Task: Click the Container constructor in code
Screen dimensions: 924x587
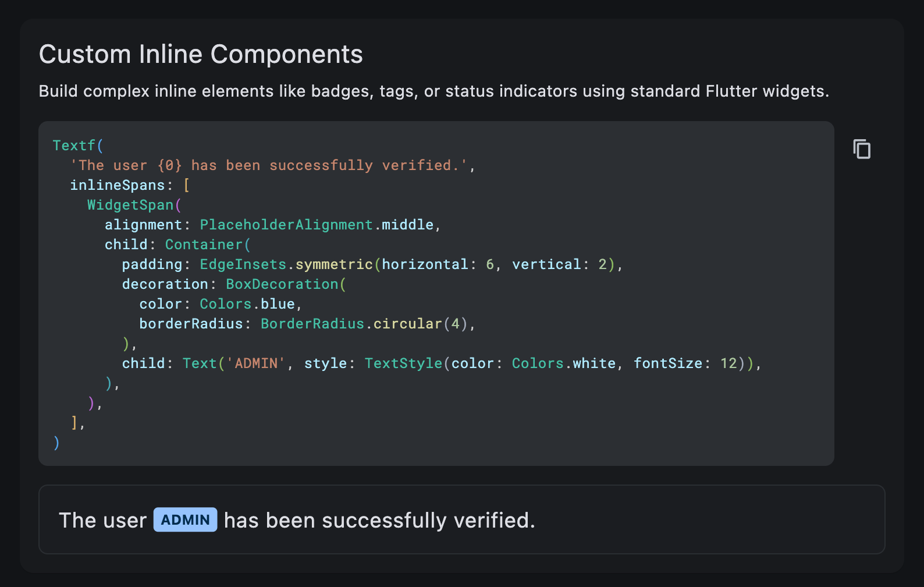Action: [204, 245]
